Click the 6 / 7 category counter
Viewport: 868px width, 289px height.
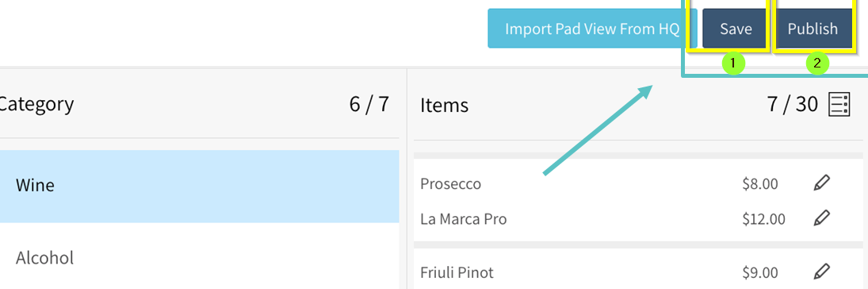369,104
